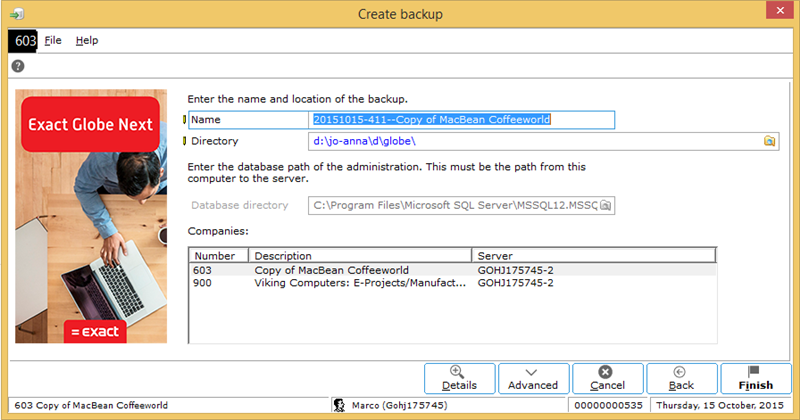This screenshot has height=420, width=800.
Task: Open the Help menu
Action: pyautogui.click(x=87, y=40)
